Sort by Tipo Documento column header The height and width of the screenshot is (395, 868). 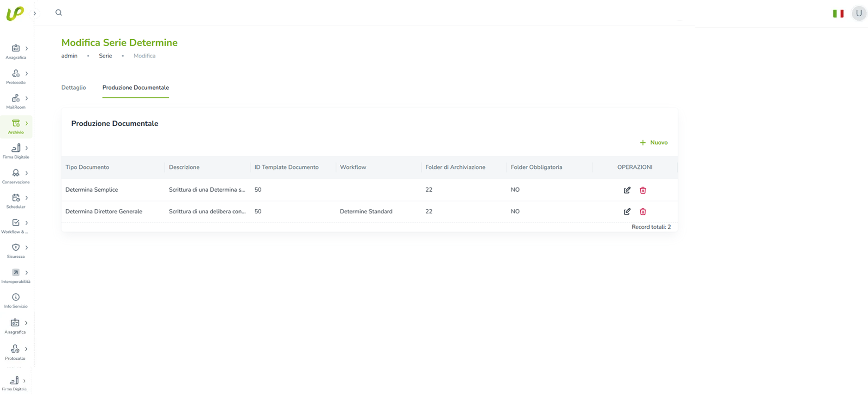pyautogui.click(x=87, y=167)
